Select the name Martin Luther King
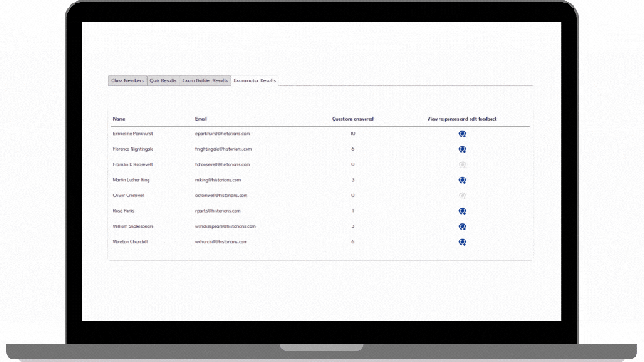Image resolution: width=644 pixels, height=362 pixels. tap(131, 180)
